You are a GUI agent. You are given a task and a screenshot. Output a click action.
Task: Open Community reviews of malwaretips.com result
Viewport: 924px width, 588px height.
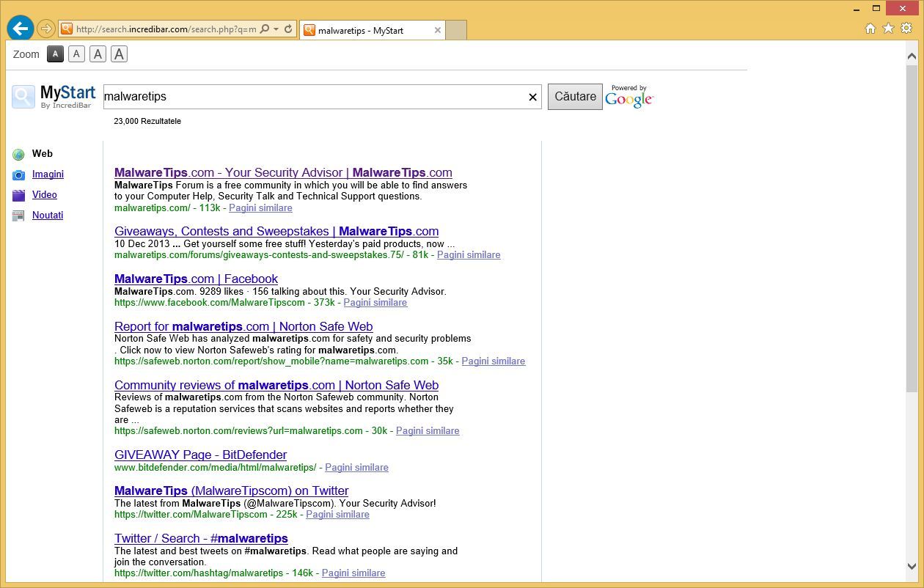(276, 385)
